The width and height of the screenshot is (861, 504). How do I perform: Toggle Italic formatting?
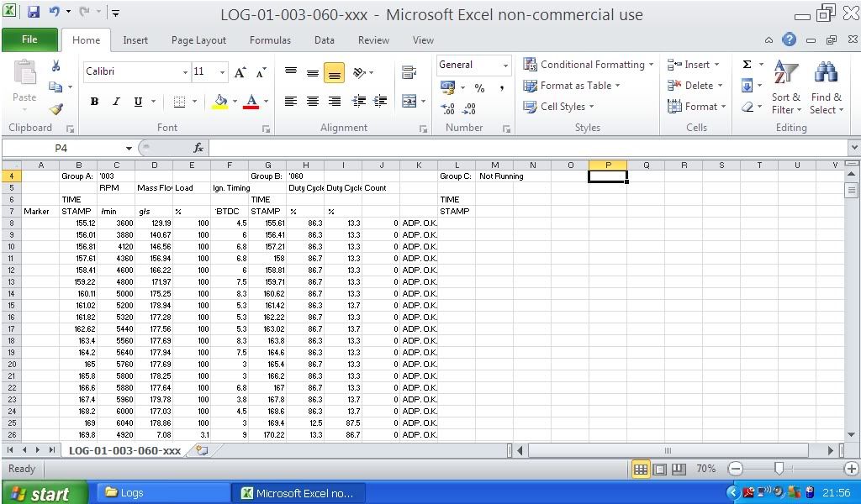coord(116,102)
